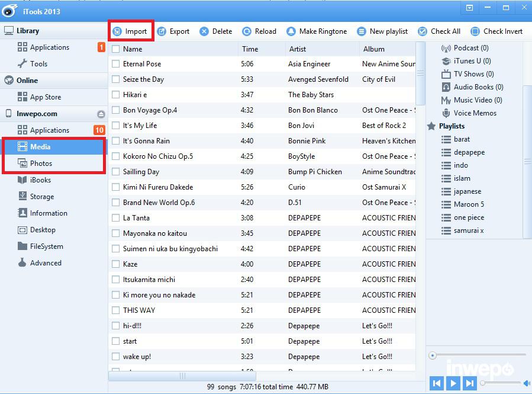The image size is (532, 394).
Task: Click the Play button
Action: pyautogui.click(x=453, y=383)
